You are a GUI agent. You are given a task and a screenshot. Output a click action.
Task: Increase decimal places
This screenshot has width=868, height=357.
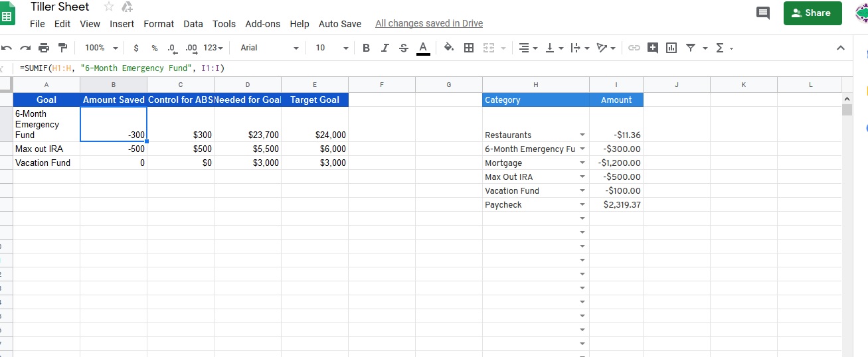point(191,48)
